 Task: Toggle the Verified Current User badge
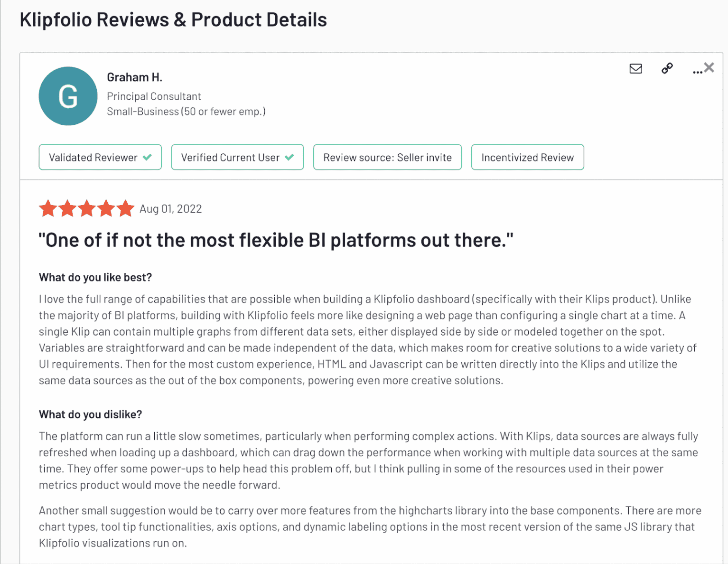point(237,157)
